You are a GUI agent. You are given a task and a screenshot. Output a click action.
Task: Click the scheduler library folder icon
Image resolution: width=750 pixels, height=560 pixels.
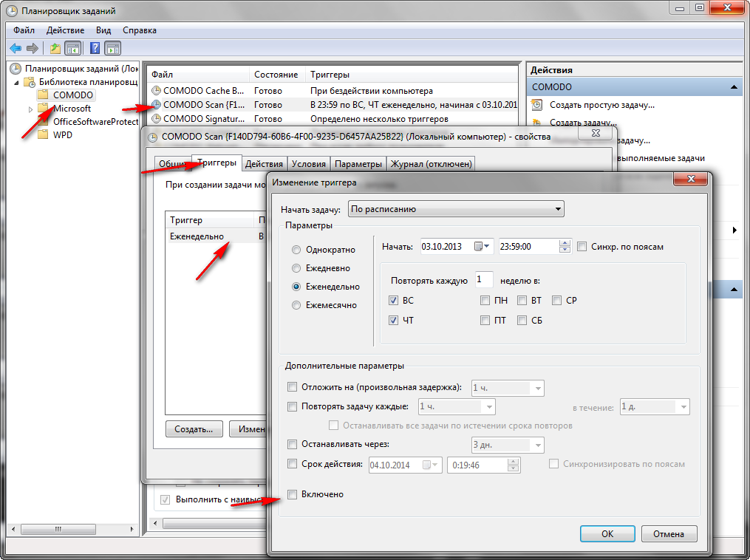coord(30,82)
